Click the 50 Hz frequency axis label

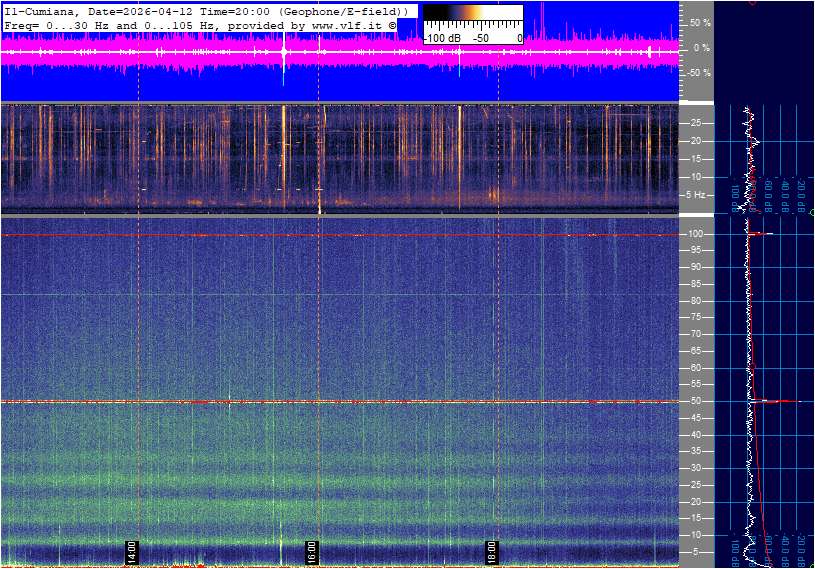(695, 402)
